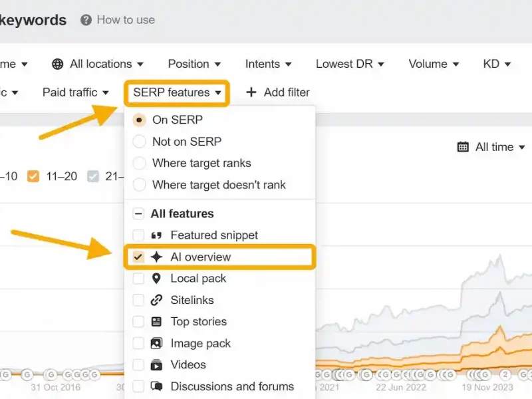Click the AI overview sparkle icon
The image size is (532, 399).
pos(157,257)
